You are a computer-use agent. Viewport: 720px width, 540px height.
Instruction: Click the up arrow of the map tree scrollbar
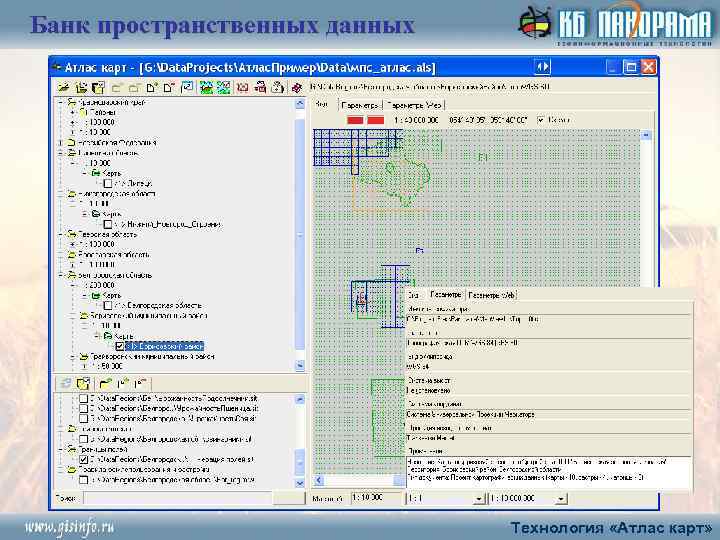coord(299,103)
